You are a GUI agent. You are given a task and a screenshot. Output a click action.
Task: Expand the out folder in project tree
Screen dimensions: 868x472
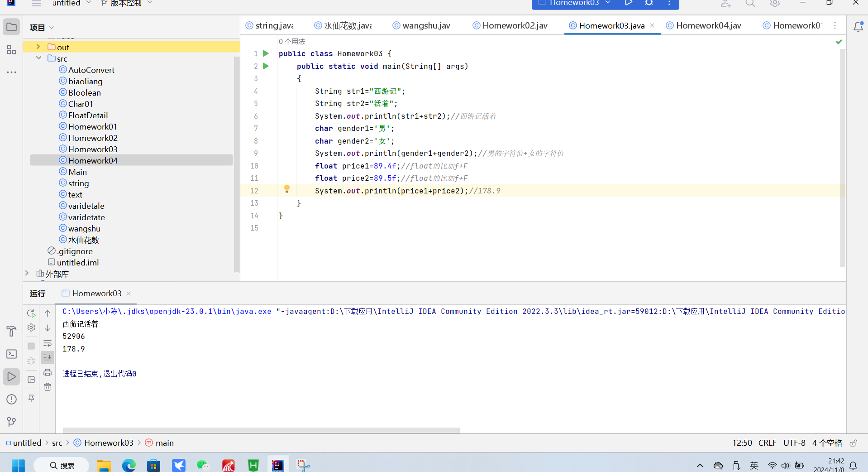click(x=38, y=47)
